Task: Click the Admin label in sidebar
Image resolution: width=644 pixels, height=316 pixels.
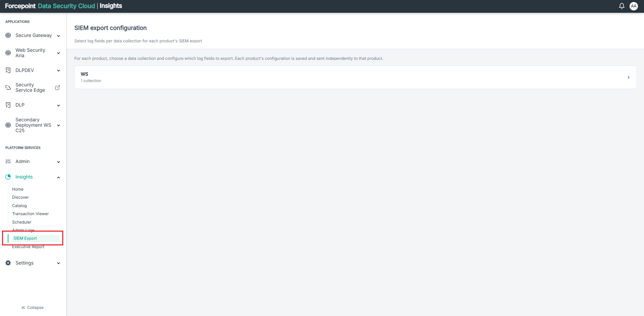Action: [23, 161]
